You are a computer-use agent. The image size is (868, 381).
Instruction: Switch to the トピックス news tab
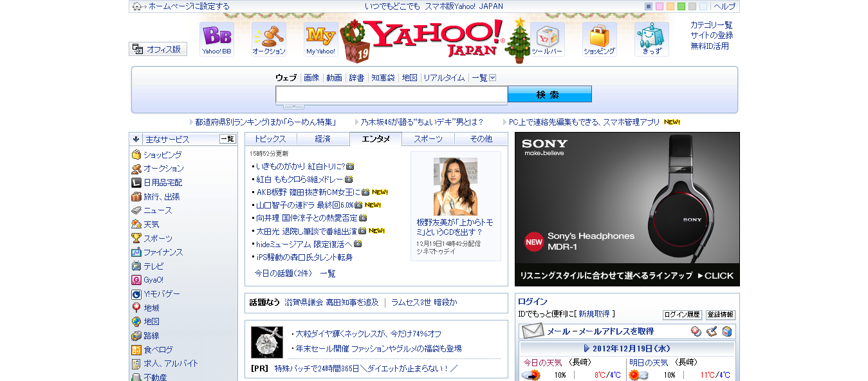point(271,139)
